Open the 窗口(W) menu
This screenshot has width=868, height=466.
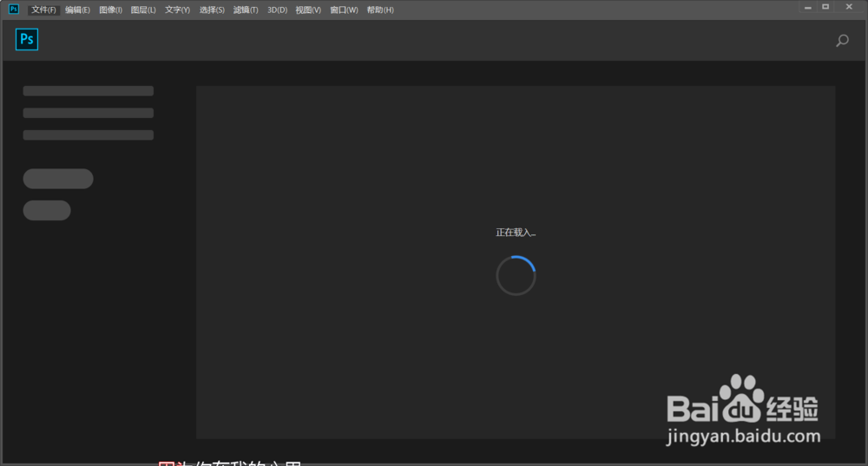344,10
